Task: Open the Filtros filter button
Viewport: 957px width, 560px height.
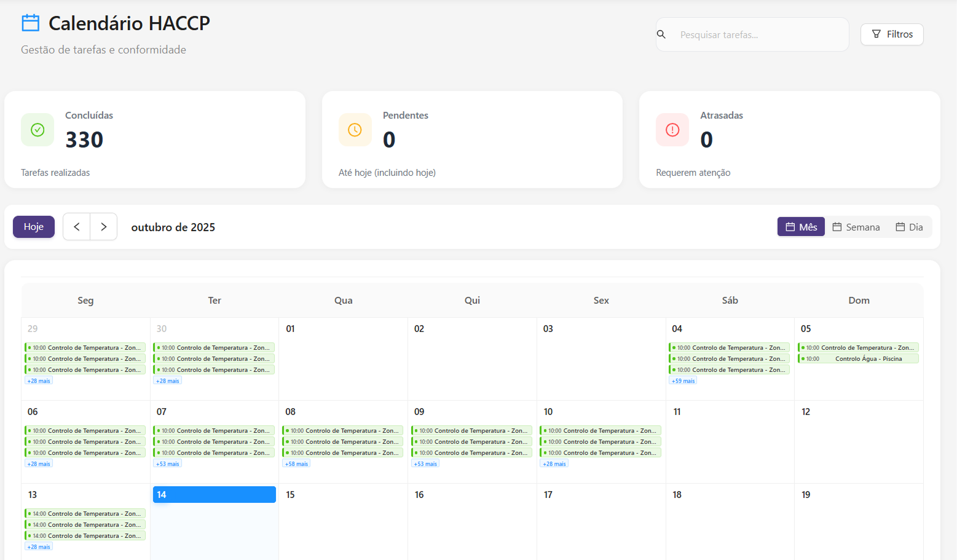Action: coord(892,34)
